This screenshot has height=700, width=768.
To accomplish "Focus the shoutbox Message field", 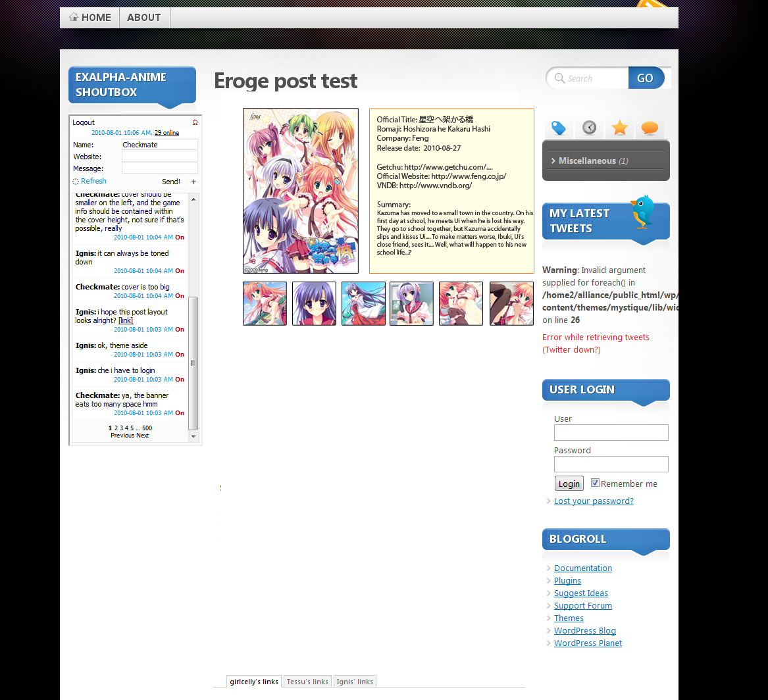I will 160,168.
